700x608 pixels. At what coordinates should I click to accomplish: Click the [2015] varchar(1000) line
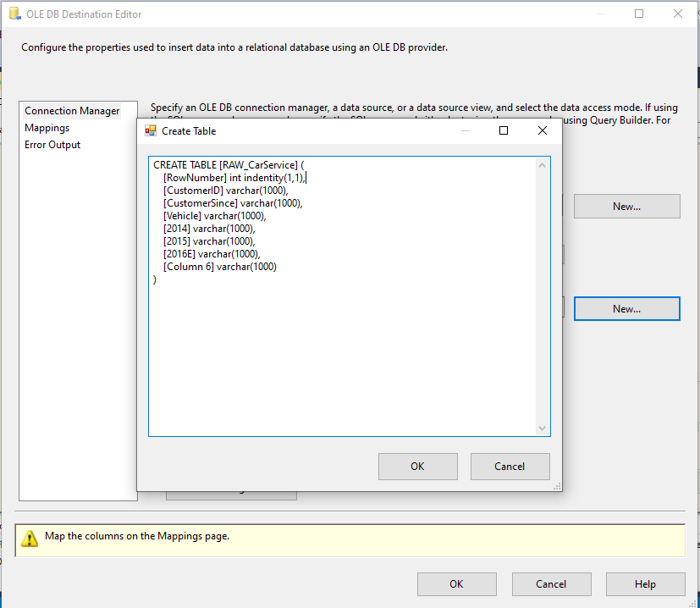coord(209,241)
